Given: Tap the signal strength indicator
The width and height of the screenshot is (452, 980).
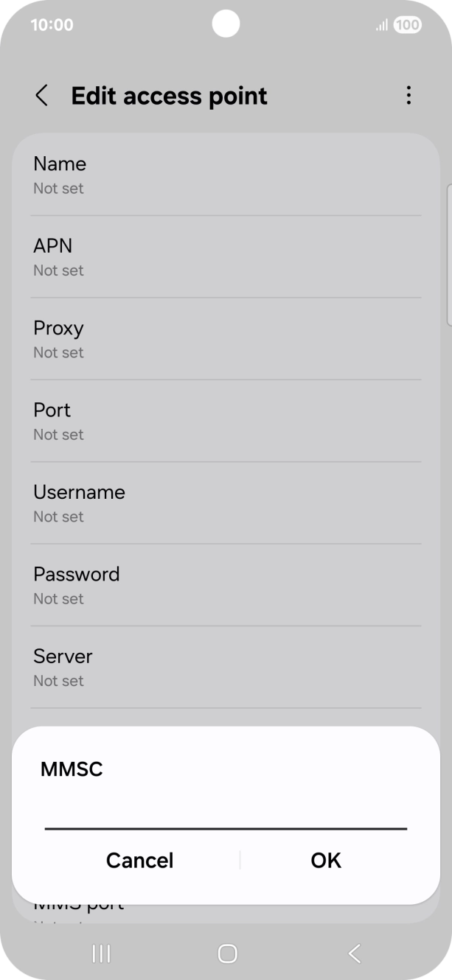Looking at the screenshot, I should click(x=380, y=24).
